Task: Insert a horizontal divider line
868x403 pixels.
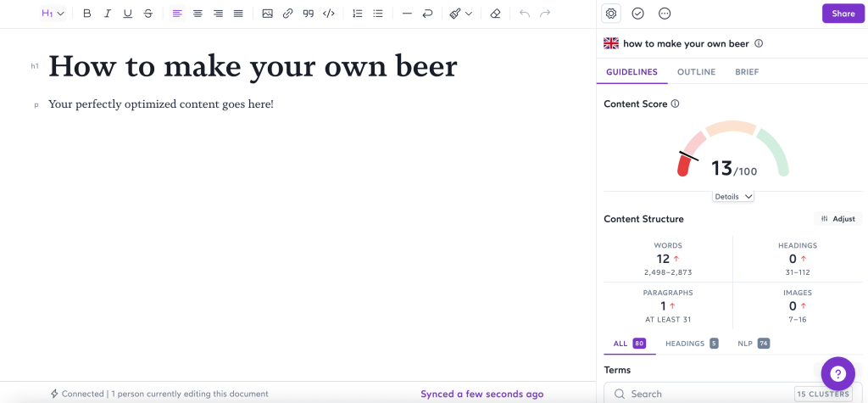Action: (x=407, y=14)
